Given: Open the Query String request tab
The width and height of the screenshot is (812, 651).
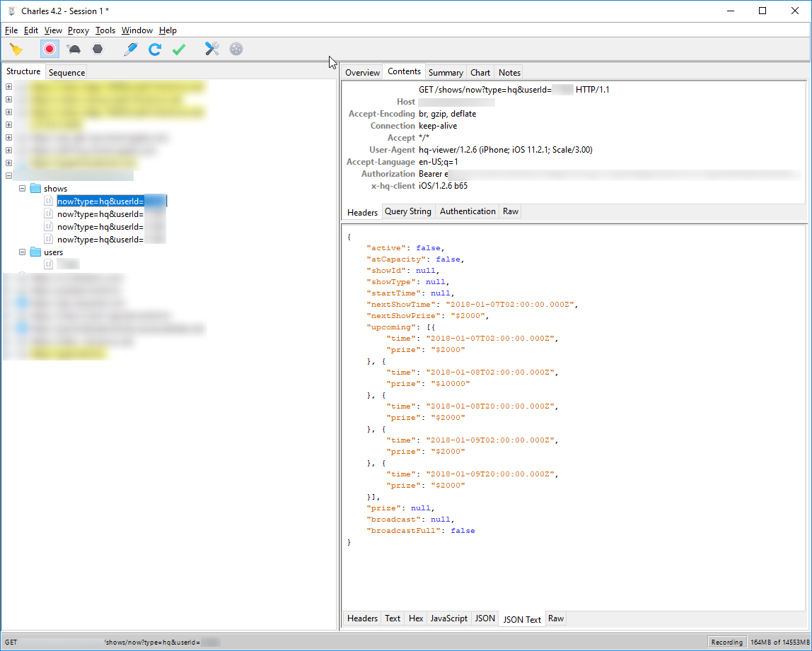Looking at the screenshot, I should click(x=407, y=211).
